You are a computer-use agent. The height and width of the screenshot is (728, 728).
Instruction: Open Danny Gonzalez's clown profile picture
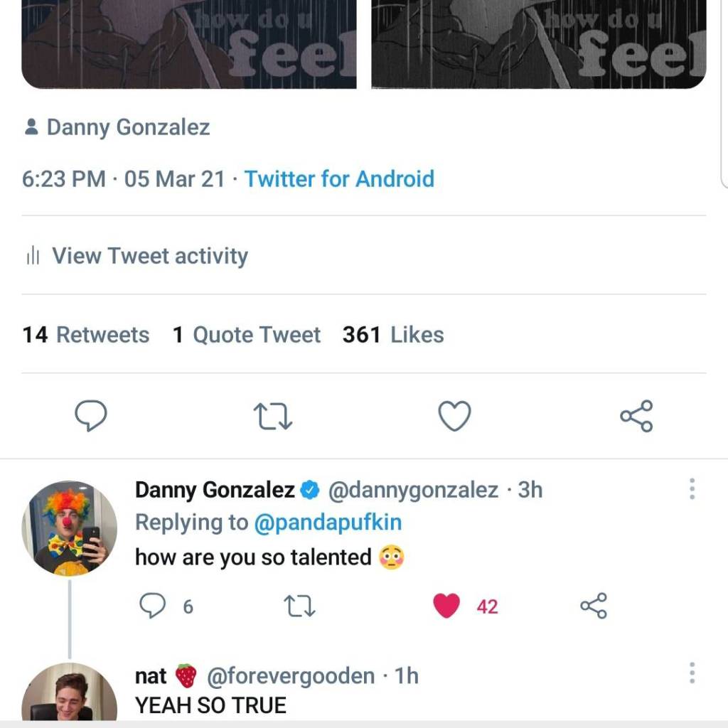70,528
